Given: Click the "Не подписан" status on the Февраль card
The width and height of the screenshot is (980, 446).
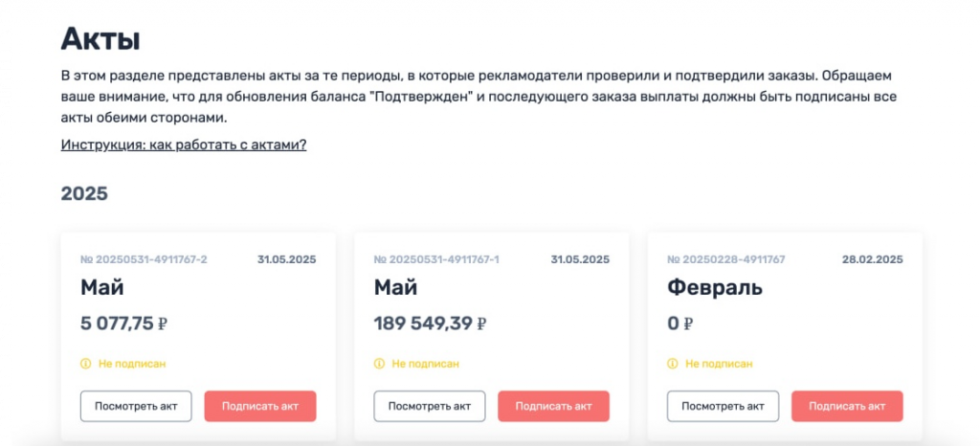Looking at the screenshot, I should click(719, 364).
